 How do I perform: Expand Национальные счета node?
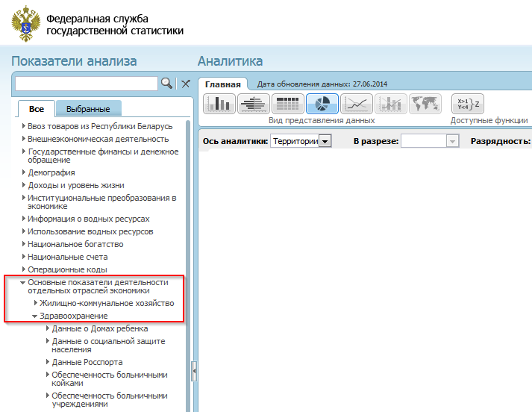point(23,257)
